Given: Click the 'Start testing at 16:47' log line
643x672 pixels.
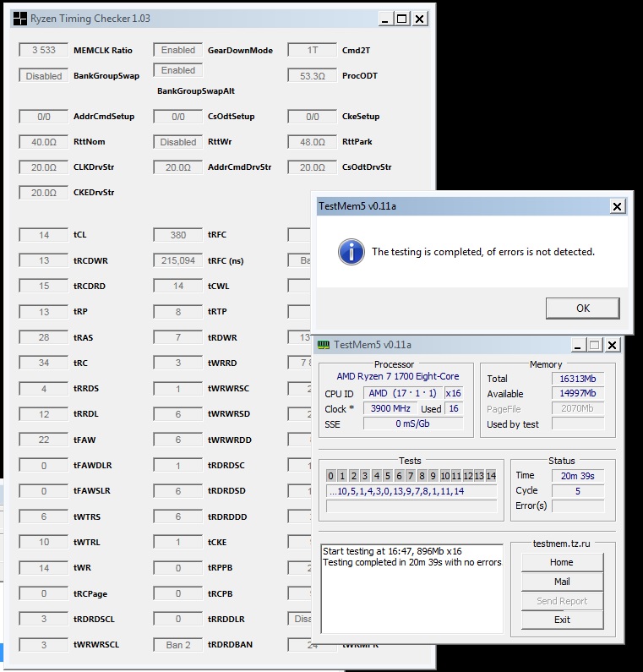Looking at the screenshot, I should pyautogui.click(x=392, y=551).
